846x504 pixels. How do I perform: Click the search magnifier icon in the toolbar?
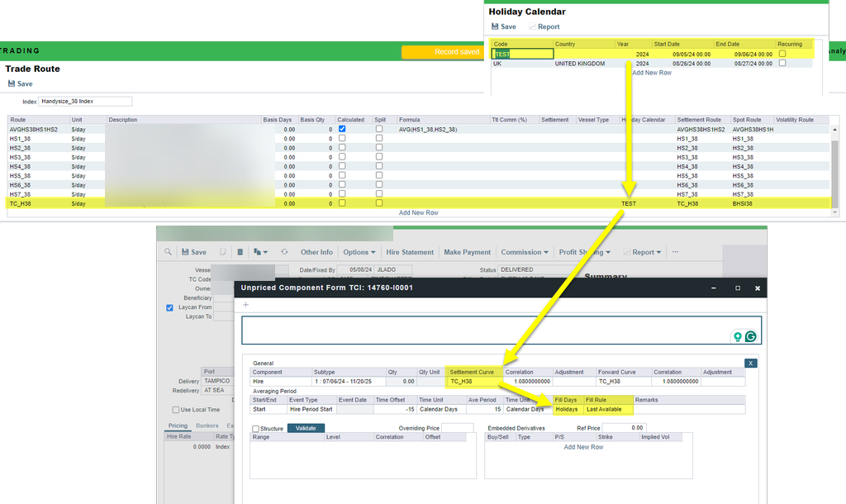coord(168,252)
